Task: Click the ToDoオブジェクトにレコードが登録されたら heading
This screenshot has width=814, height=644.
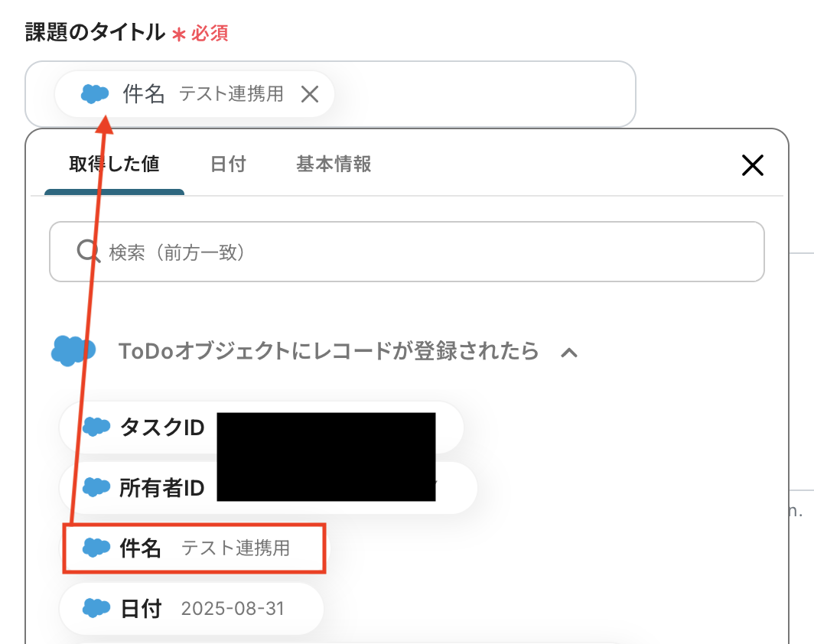Action: point(329,351)
